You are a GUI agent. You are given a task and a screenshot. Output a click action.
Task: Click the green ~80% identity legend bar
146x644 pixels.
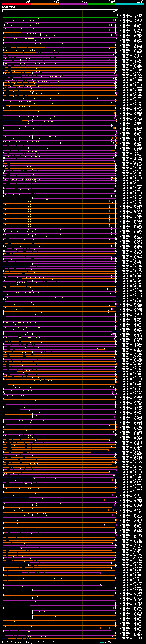point(101,4)
